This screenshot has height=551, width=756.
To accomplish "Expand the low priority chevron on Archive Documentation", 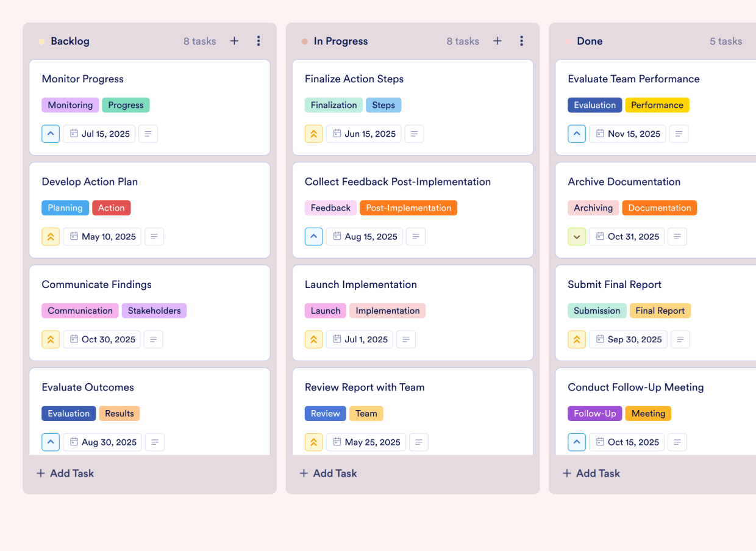I will pyautogui.click(x=577, y=236).
